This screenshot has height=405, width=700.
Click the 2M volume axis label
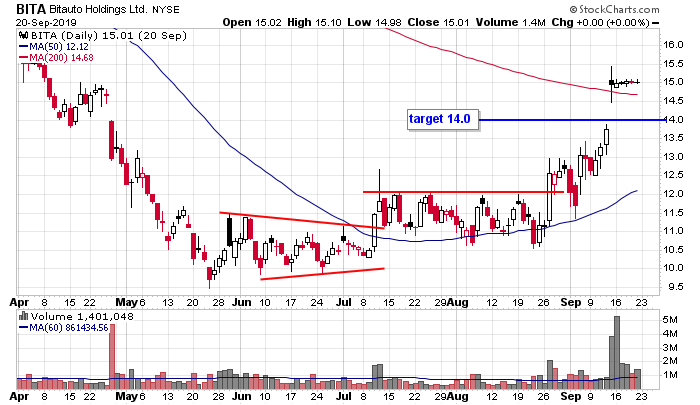(x=670, y=361)
